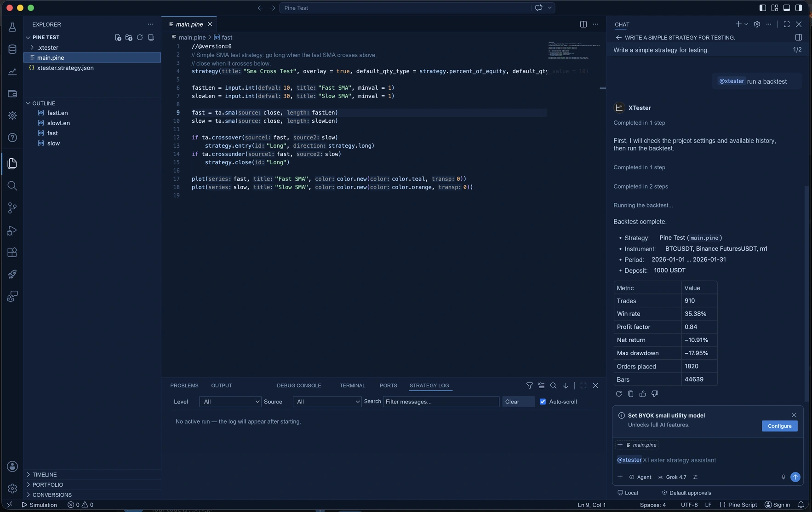Switch to the DEBUG CONSOLE tab

pyautogui.click(x=299, y=385)
